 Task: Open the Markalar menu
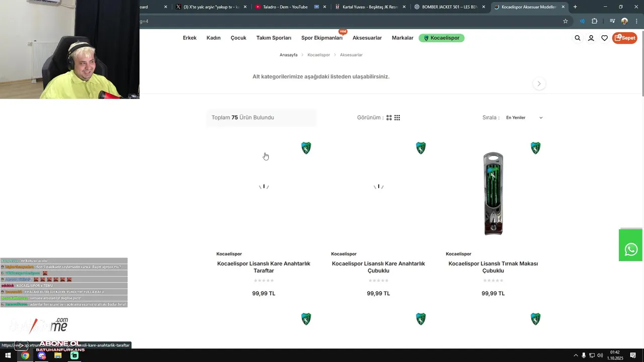(403, 38)
